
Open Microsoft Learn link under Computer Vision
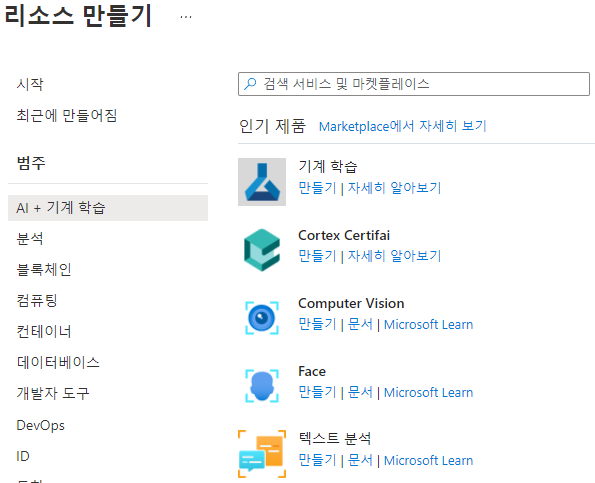click(x=428, y=324)
